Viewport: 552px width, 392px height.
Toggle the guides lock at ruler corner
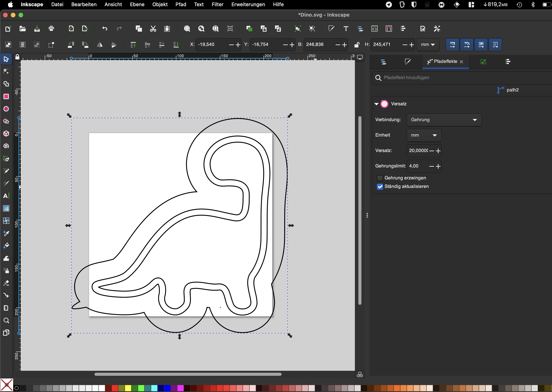tap(17, 57)
